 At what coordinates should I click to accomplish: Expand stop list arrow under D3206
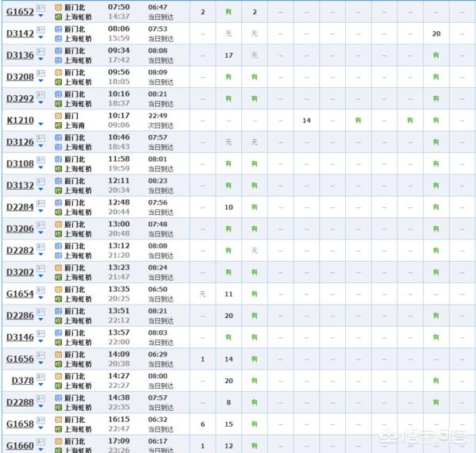click(40, 232)
